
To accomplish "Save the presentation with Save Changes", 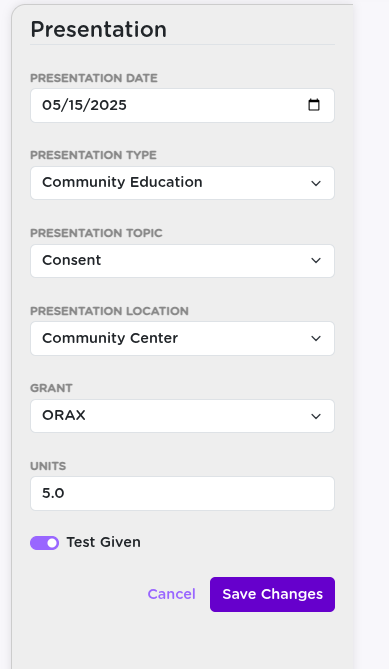I will point(272,594).
